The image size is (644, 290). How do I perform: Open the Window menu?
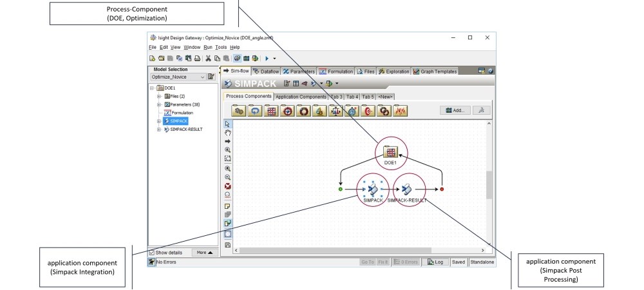click(x=192, y=47)
